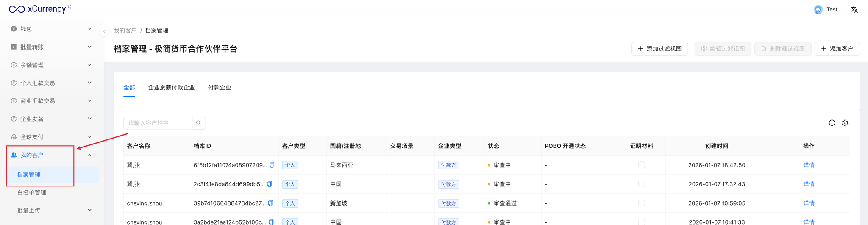Copy the 6f5b12fa11074a08907249 profile ID

[272, 165]
